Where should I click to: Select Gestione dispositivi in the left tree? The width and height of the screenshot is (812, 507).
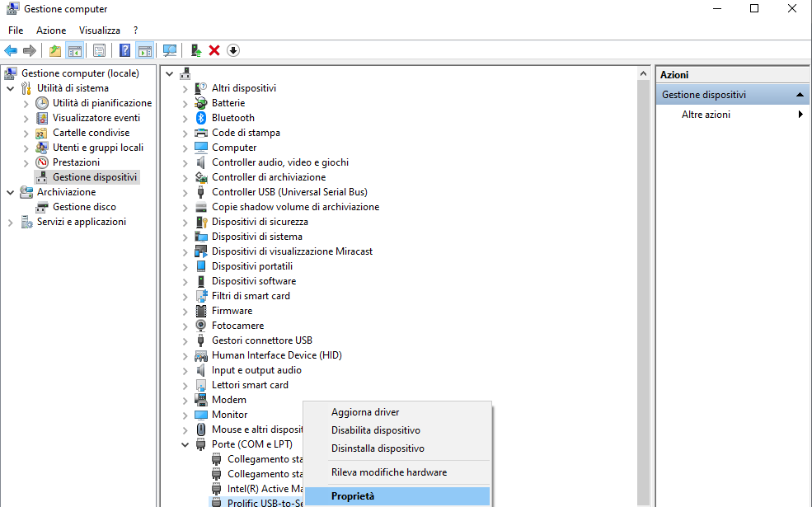(95, 177)
